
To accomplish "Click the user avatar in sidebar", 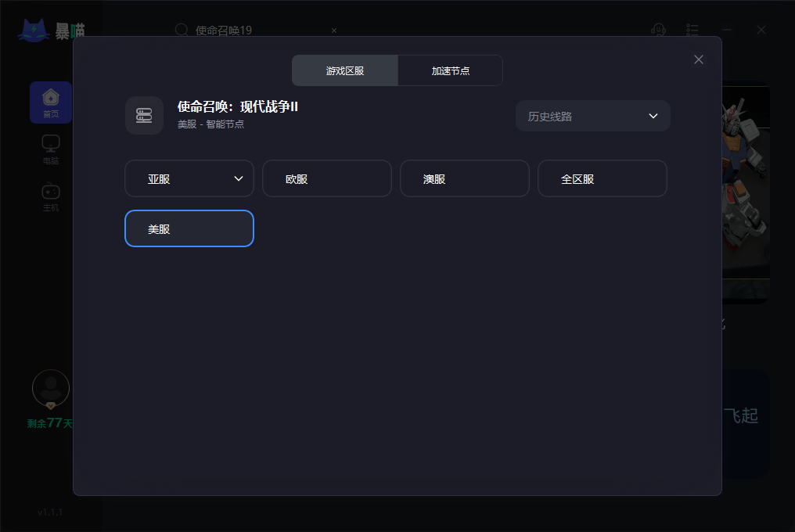I will coord(51,389).
